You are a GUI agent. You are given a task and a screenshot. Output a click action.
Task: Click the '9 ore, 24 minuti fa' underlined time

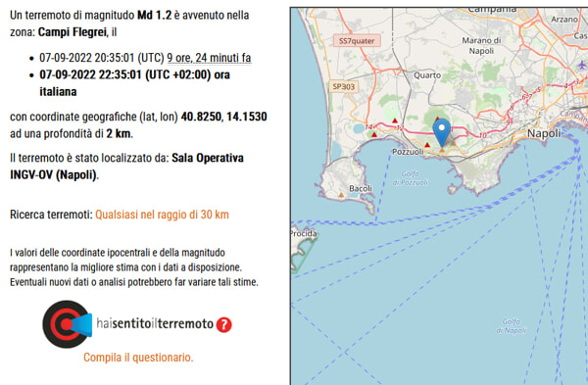209,58
